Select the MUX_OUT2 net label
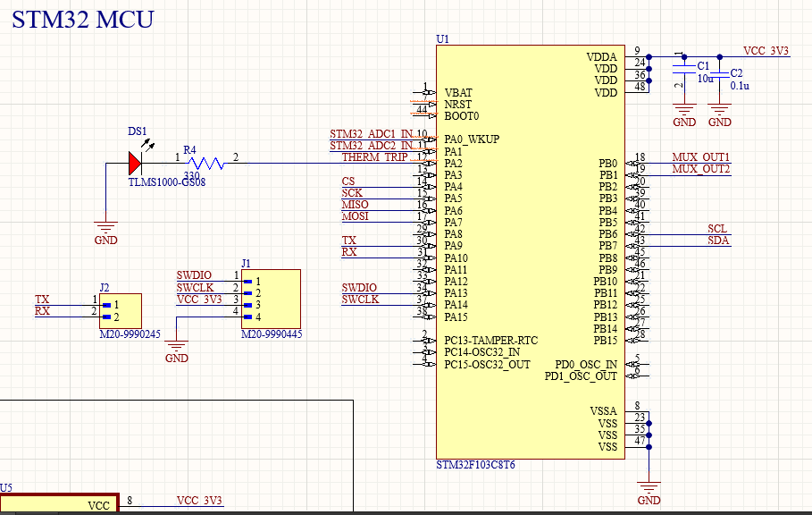The image size is (812, 515). click(x=700, y=169)
